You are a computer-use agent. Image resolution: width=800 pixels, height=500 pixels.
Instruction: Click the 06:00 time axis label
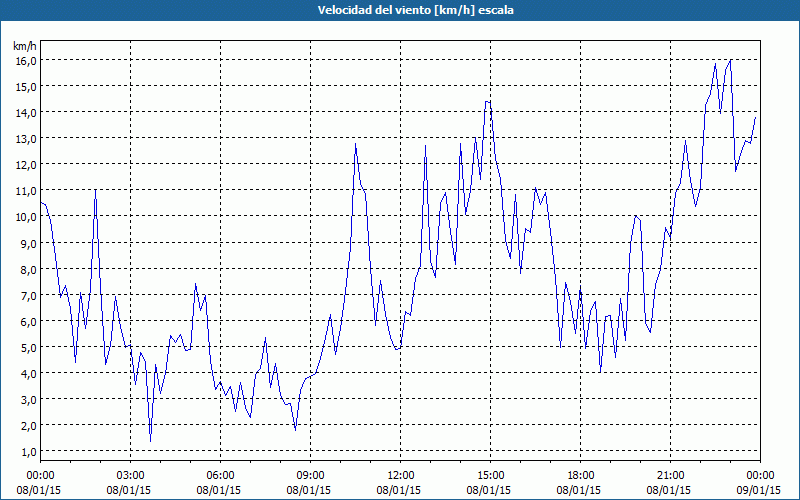(x=220, y=476)
